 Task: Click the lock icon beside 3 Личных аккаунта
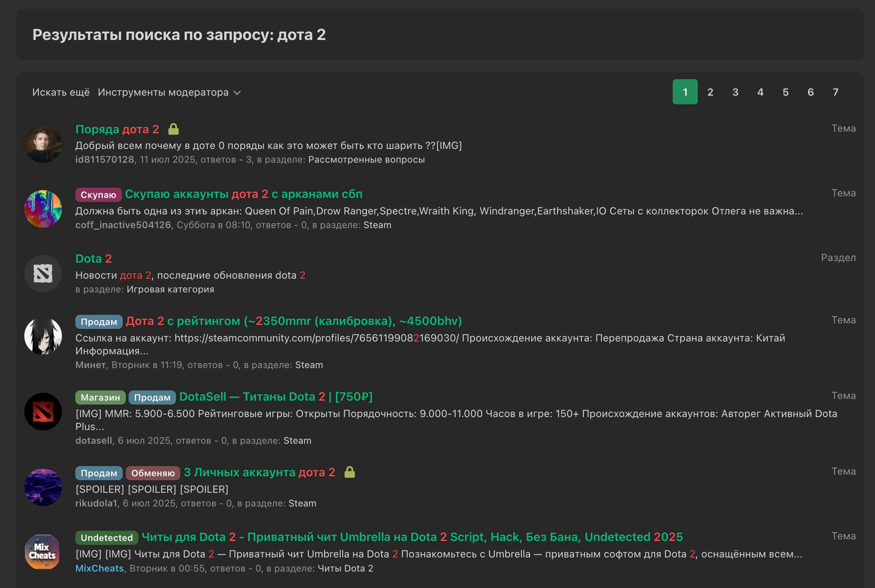(349, 472)
